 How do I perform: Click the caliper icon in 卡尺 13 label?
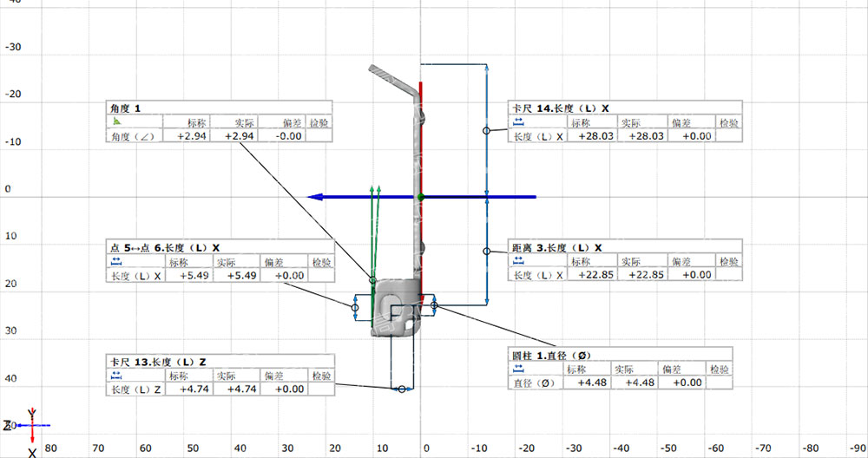point(115,376)
